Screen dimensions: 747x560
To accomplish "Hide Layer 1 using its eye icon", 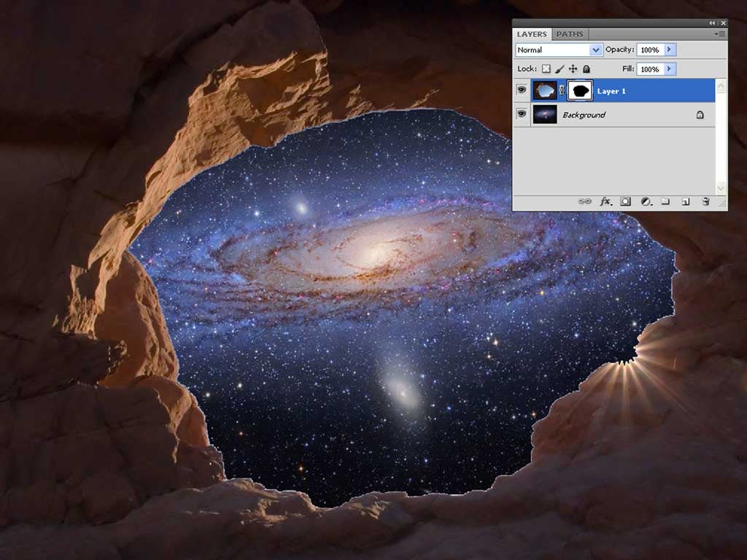I will (x=522, y=90).
